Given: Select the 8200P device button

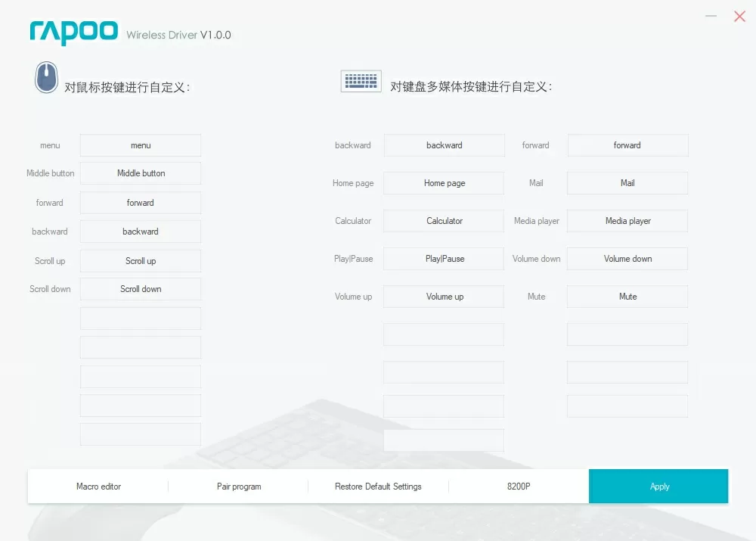Looking at the screenshot, I should [519, 487].
